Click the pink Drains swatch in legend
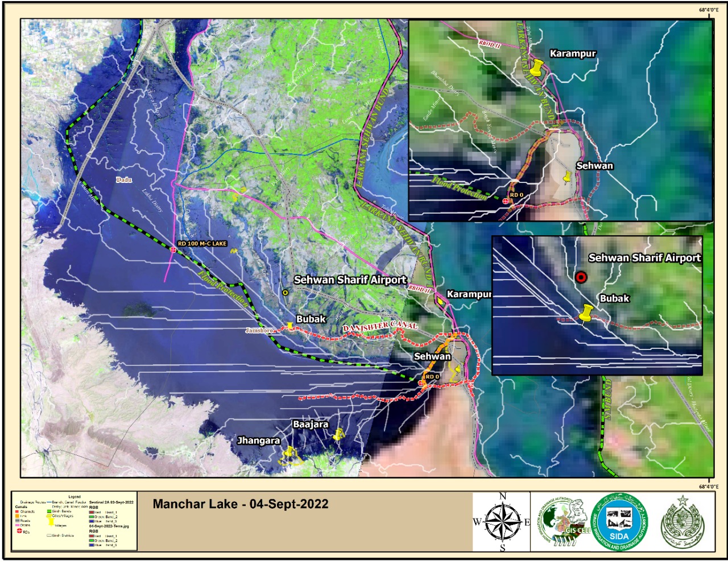The height and width of the screenshot is (562, 728). coord(18,524)
